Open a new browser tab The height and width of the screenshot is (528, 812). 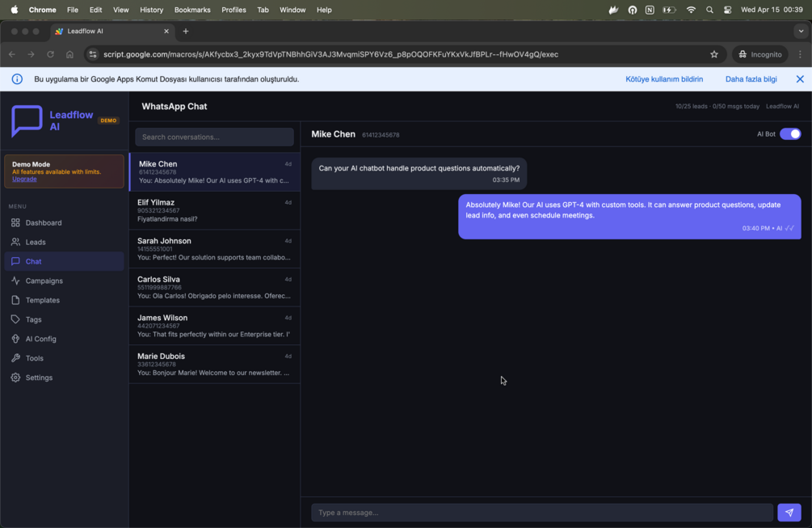pos(185,31)
